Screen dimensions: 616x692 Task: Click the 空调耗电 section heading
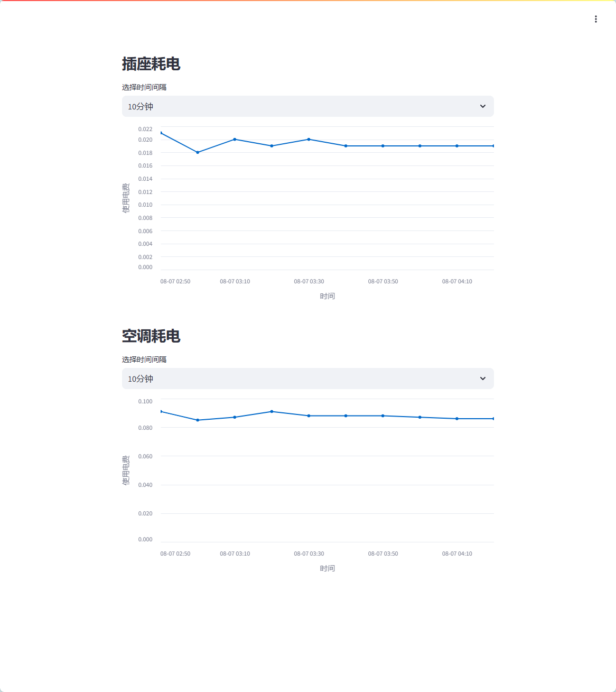click(x=151, y=336)
